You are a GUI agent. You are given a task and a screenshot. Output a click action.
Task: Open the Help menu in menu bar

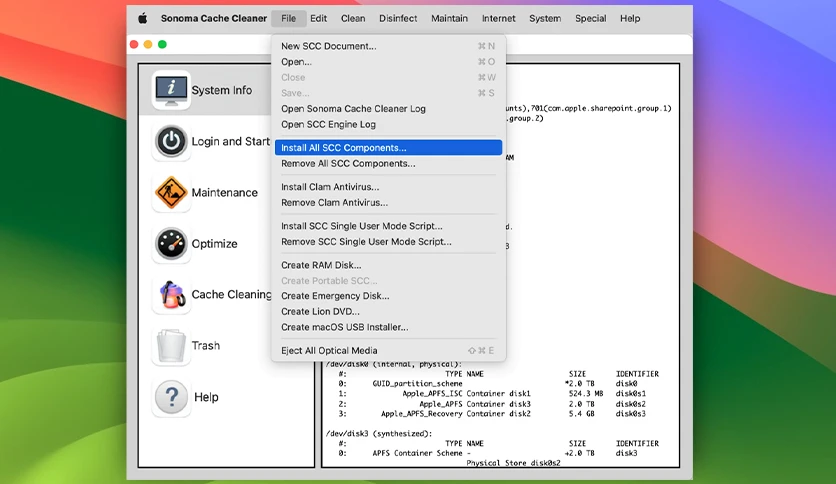coord(630,19)
